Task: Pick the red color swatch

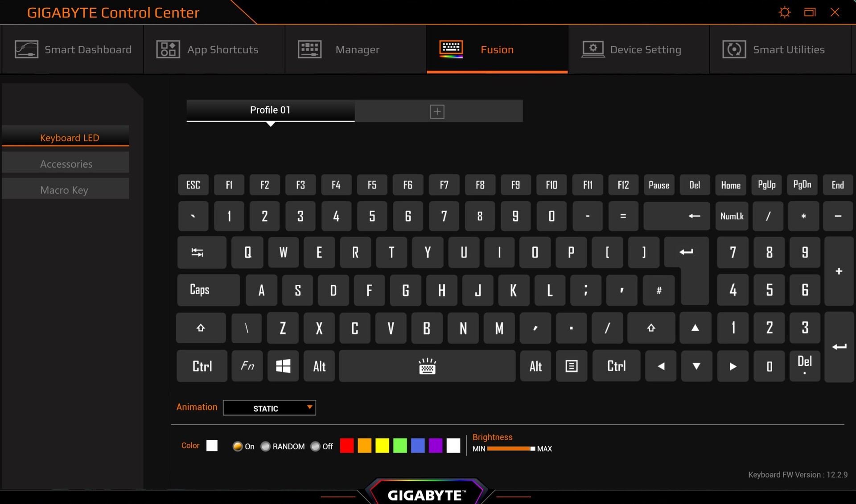Action: (347, 446)
